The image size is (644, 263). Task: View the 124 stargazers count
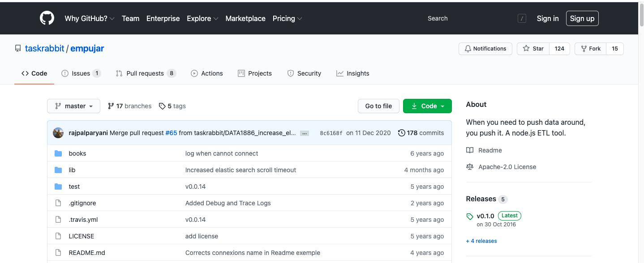pyautogui.click(x=559, y=49)
